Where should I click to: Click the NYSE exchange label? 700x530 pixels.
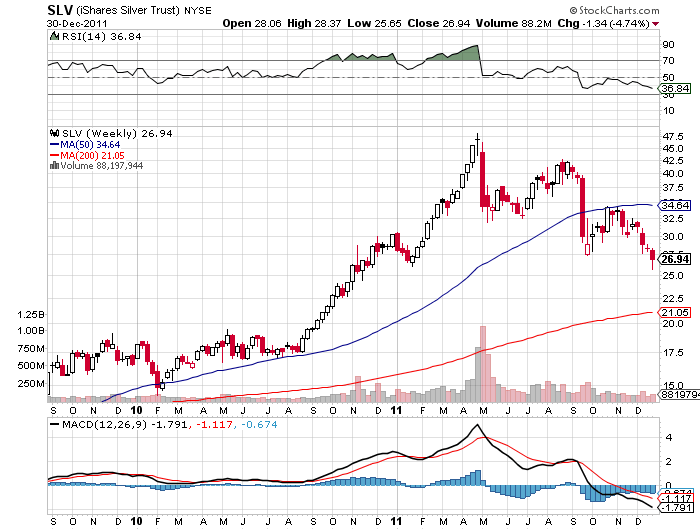click(x=198, y=10)
